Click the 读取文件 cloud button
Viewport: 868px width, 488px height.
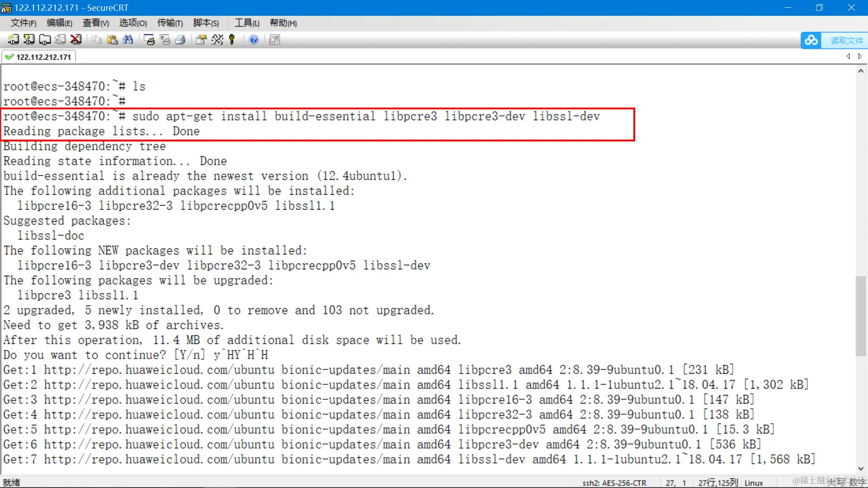(x=834, y=40)
